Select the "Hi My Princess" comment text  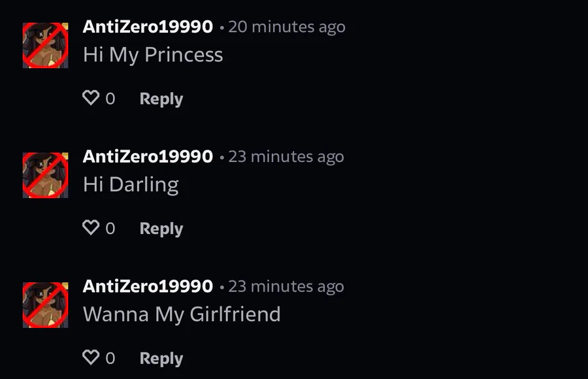[153, 55]
